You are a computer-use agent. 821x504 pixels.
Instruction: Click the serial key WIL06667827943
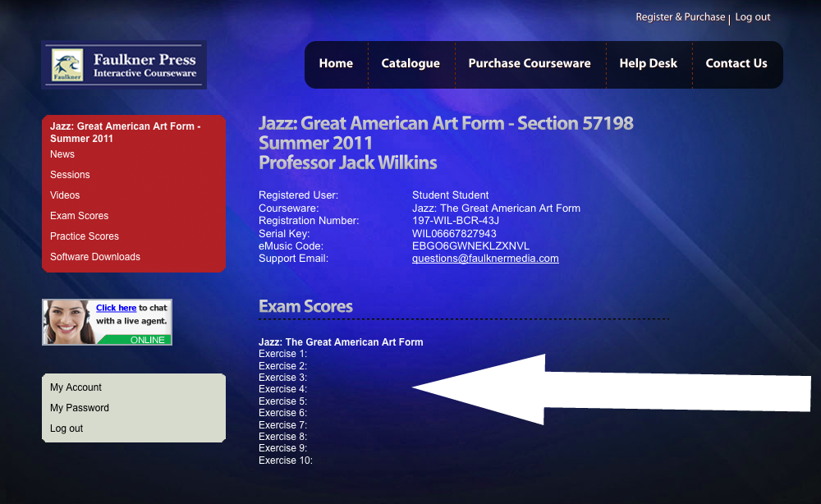click(454, 233)
